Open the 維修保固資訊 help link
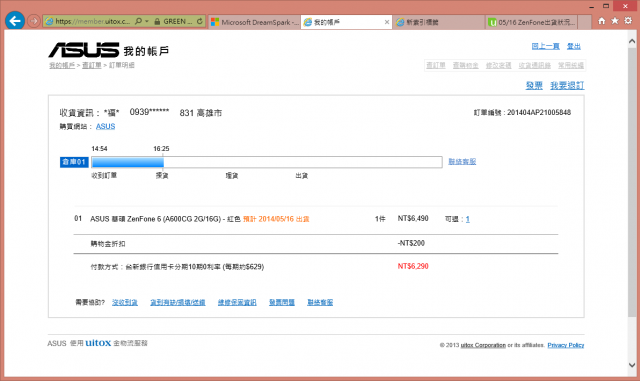The width and height of the screenshot is (640, 381). point(237,303)
